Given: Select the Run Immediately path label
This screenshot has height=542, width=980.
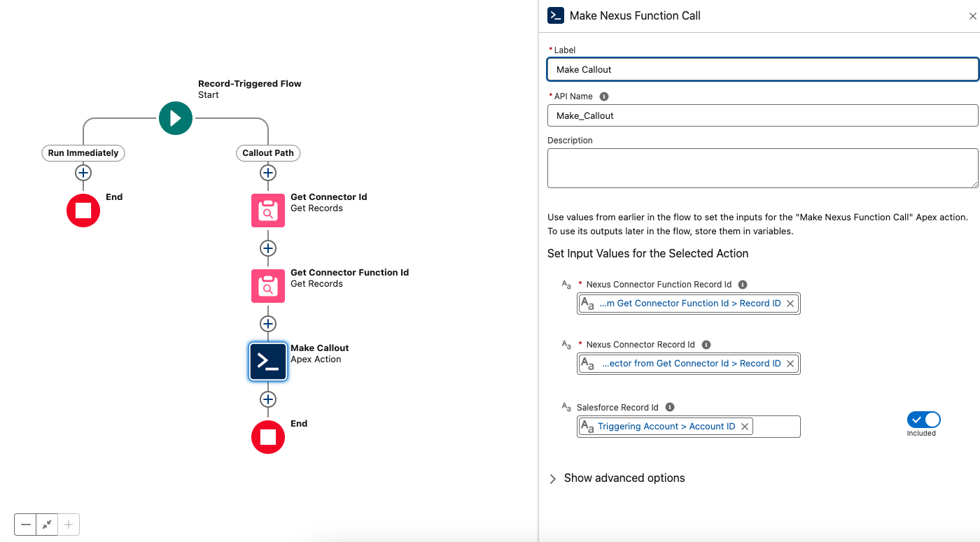Looking at the screenshot, I should pos(83,152).
